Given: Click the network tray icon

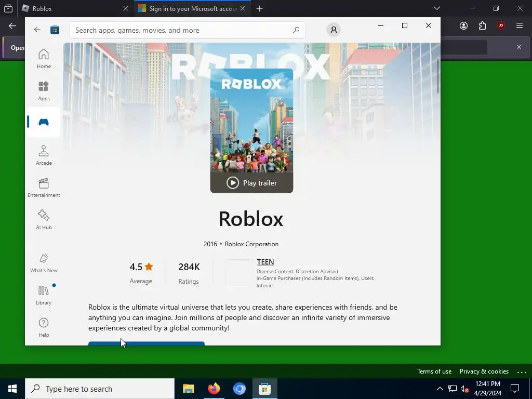Looking at the screenshot, I should click(x=453, y=389).
